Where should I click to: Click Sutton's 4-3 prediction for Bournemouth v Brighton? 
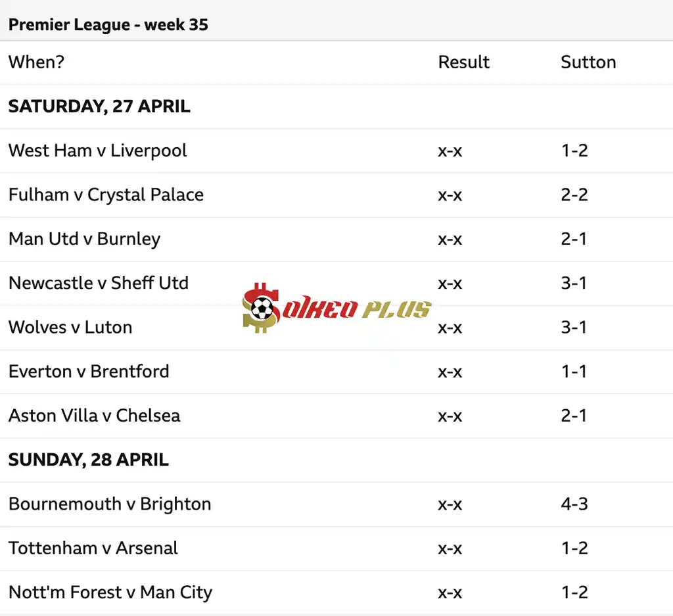point(574,504)
